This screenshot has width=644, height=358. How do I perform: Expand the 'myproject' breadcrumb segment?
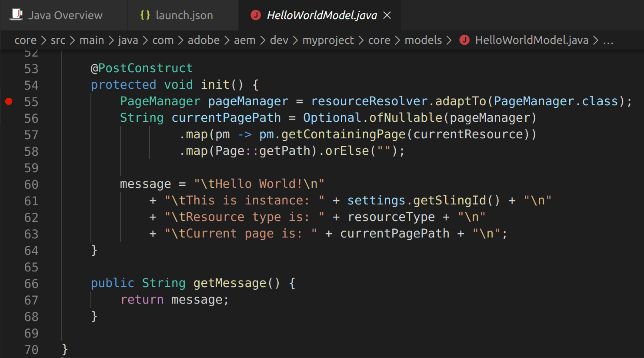tap(328, 40)
